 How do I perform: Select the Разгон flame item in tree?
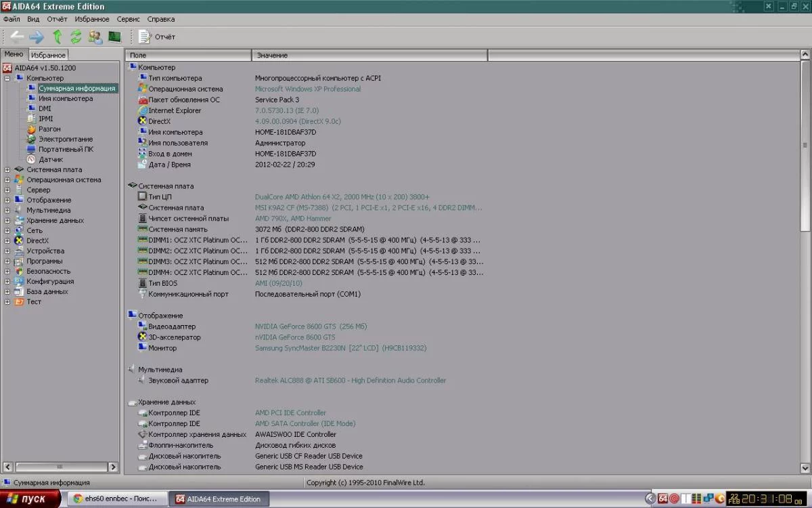[49, 129]
